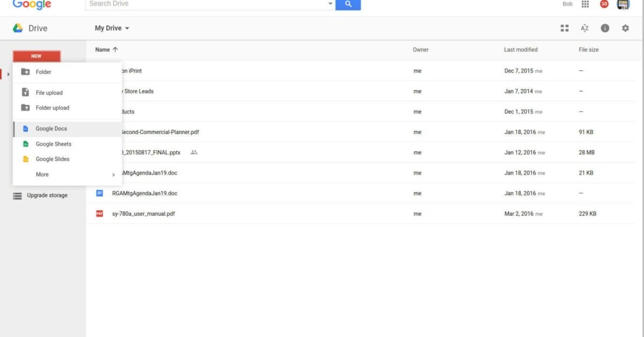The height and width of the screenshot is (337, 644).
Task: Click the 229 KB file size cell
Action: click(588, 214)
